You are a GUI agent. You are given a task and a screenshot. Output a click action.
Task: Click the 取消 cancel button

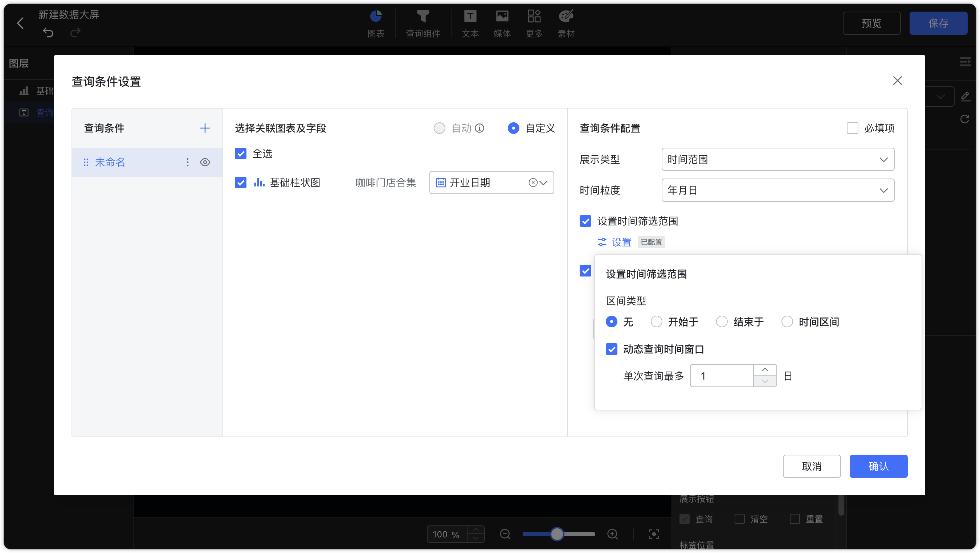coord(812,466)
